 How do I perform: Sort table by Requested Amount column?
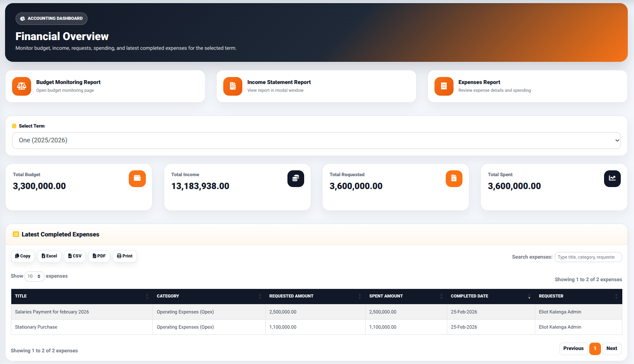pyautogui.click(x=315, y=296)
